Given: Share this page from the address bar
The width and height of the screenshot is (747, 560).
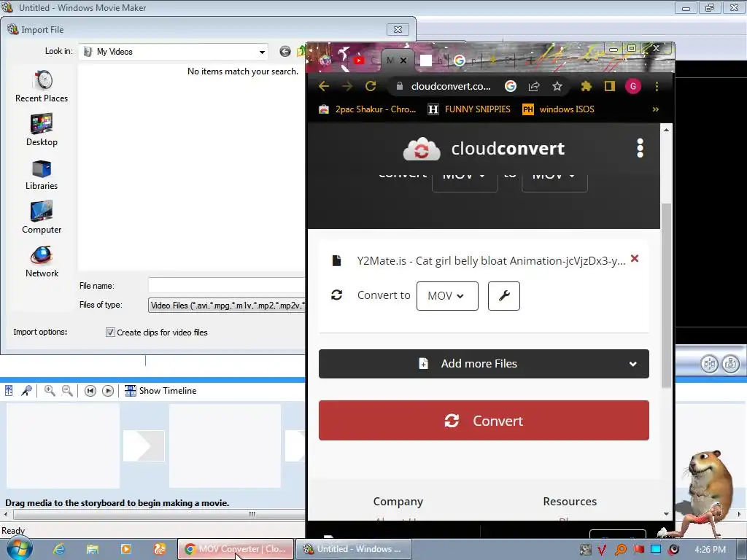Looking at the screenshot, I should (533, 86).
